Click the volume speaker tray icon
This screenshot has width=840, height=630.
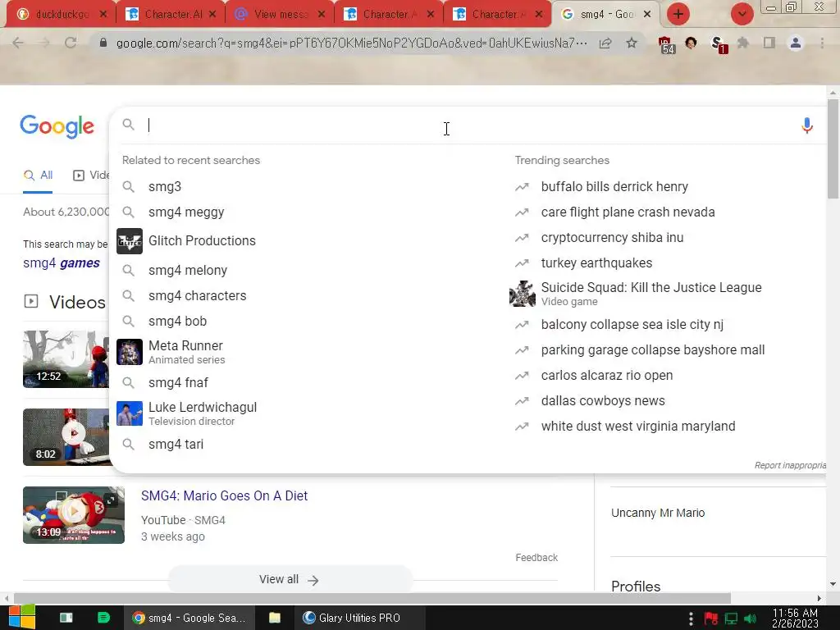[750, 619]
